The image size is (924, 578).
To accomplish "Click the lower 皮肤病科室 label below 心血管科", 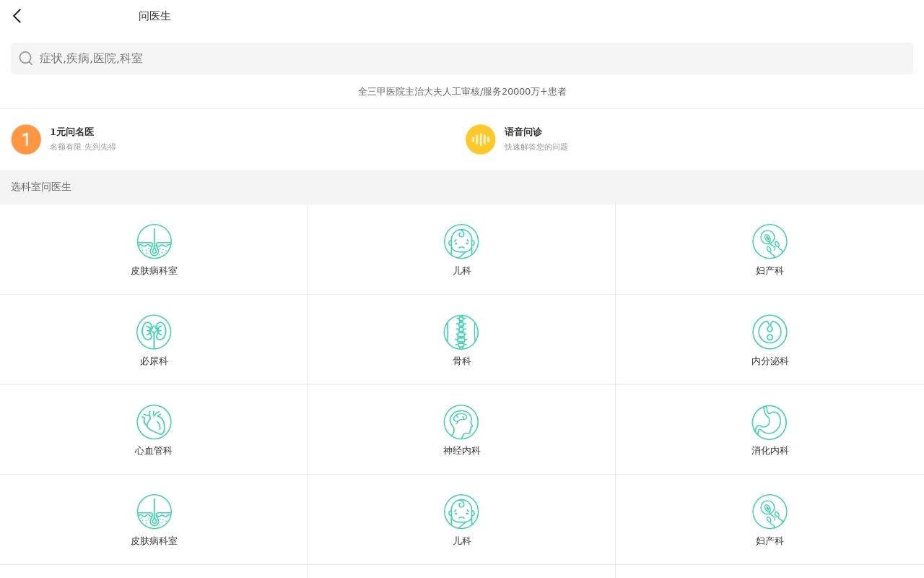I will [x=154, y=541].
